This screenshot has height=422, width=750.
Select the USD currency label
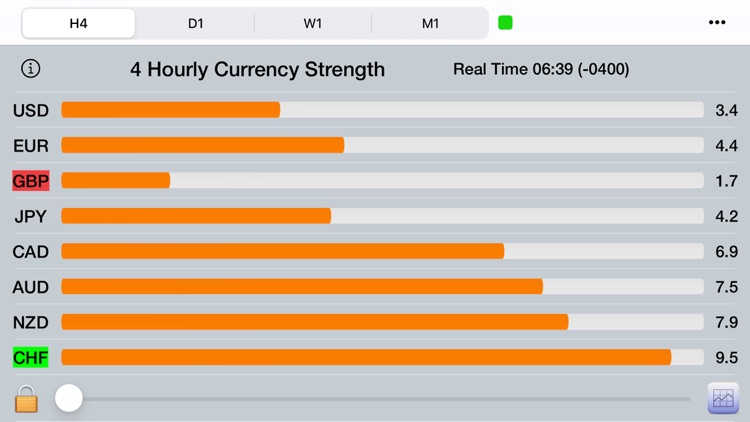pos(31,111)
